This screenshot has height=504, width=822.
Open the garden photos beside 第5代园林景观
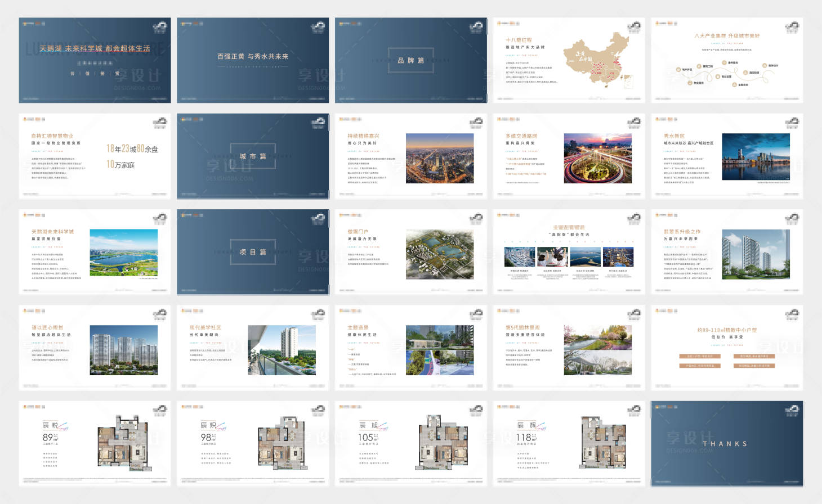(x=598, y=350)
